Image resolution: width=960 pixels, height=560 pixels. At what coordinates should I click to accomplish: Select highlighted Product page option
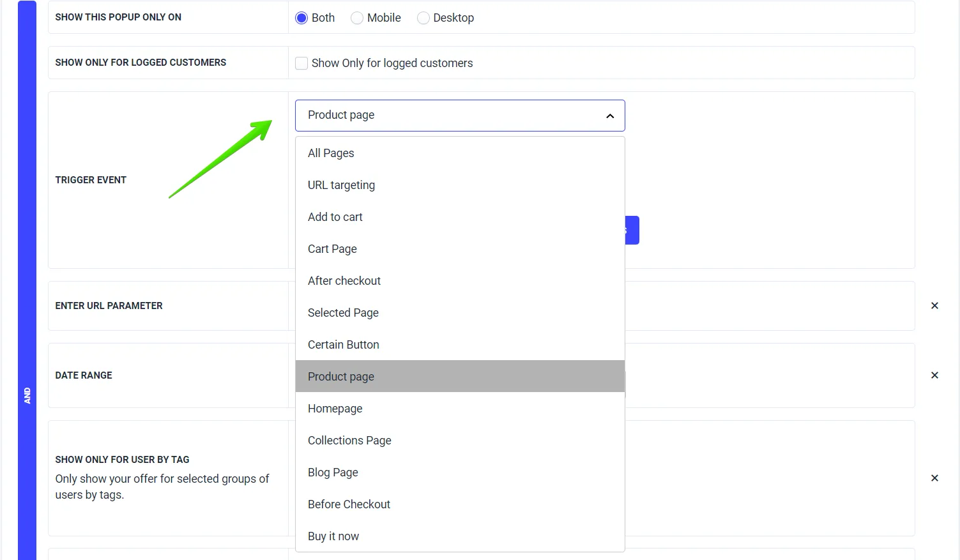[x=460, y=376]
